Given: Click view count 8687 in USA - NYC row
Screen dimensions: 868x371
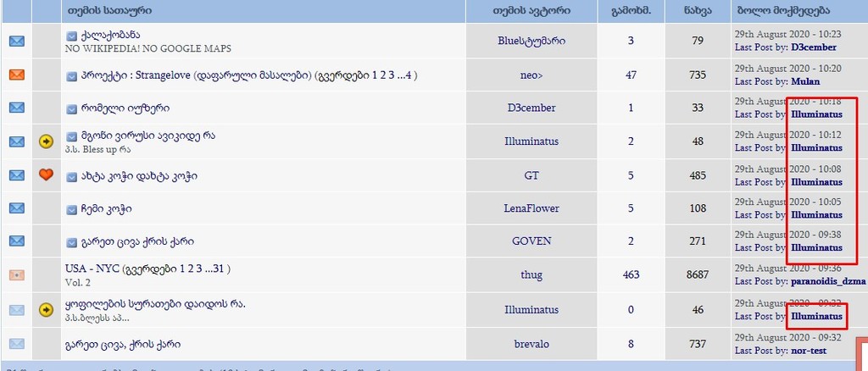Looking at the screenshot, I should (x=698, y=274).
